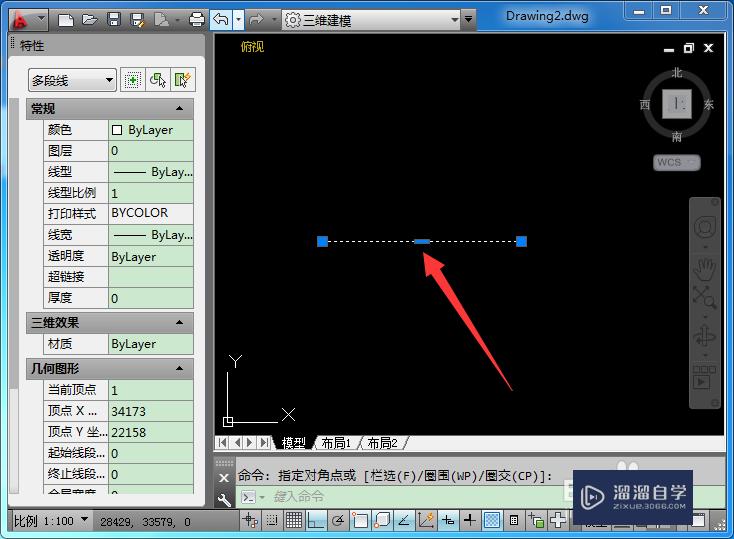Toggle Show Lineweight in the status bar
Screen dimensions: 734x539
pos(470,520)
